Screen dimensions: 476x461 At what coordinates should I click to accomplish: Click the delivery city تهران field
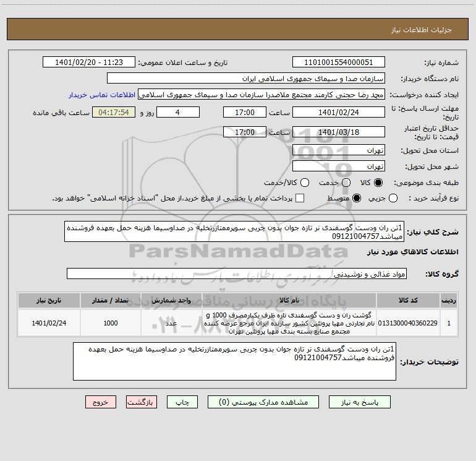click(339, 166)
